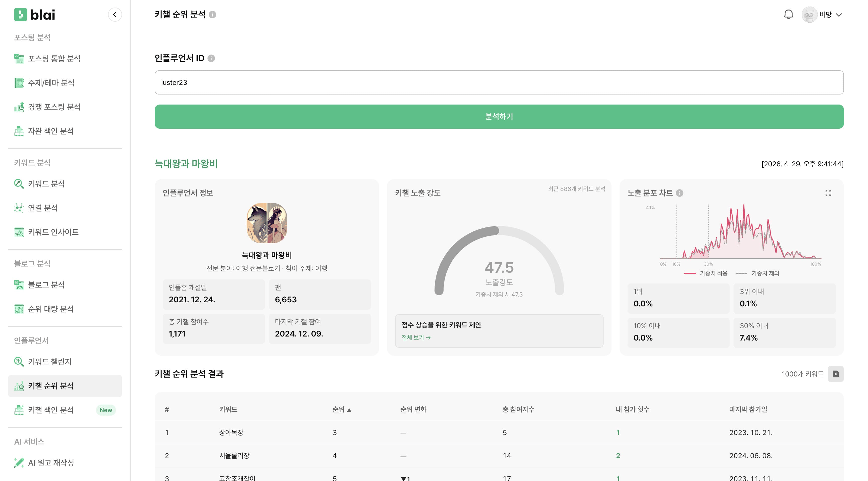This screenshot has height=481, width=868.
Task: Open 포스팅 통합 분석 from the sidebar
Action: tap(65, 59)
